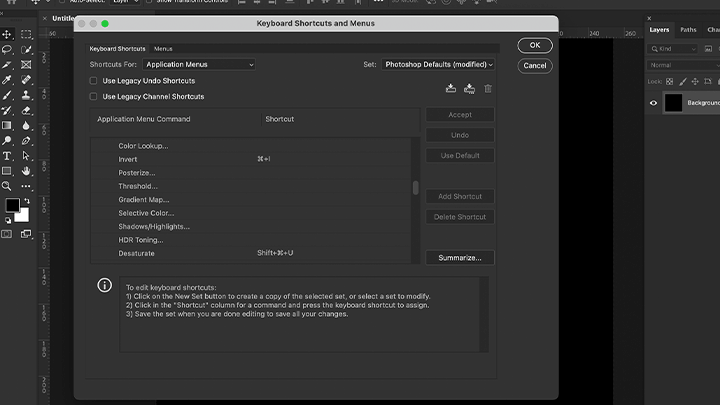Open the Normal blend mode dropdown
Viewport: 720px width, 405px height.
684,65
